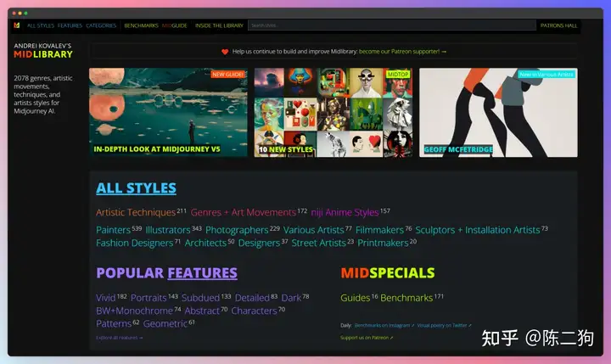This screenshot has width=611, height=364.
Task: Open niji Anime Styles category
Action: (x=345, y=212)
